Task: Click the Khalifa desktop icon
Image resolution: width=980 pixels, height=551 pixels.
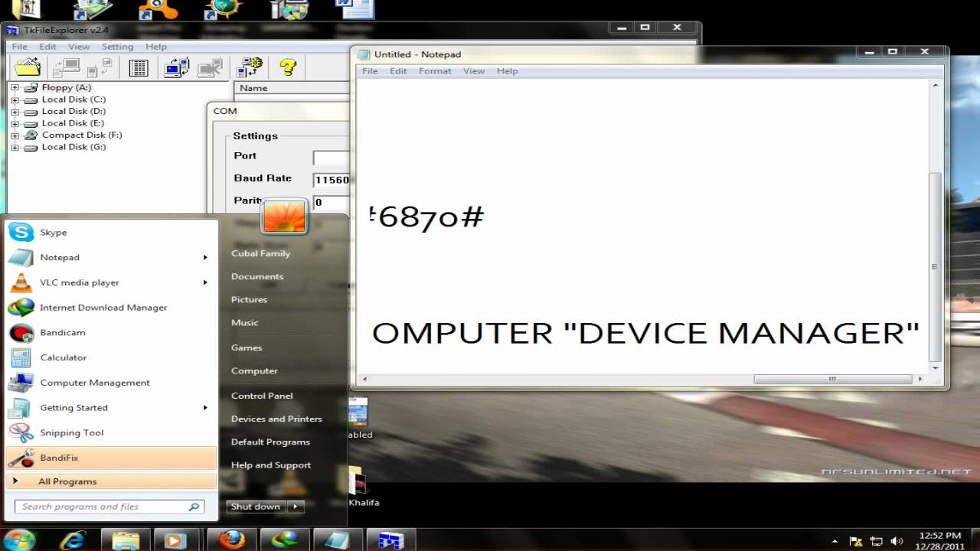Action: point(360,487)
